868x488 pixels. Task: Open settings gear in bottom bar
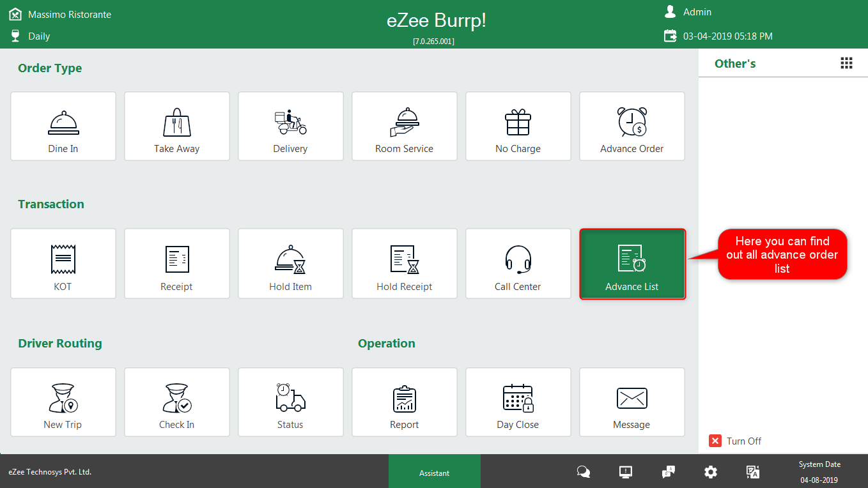coord(711,472)
